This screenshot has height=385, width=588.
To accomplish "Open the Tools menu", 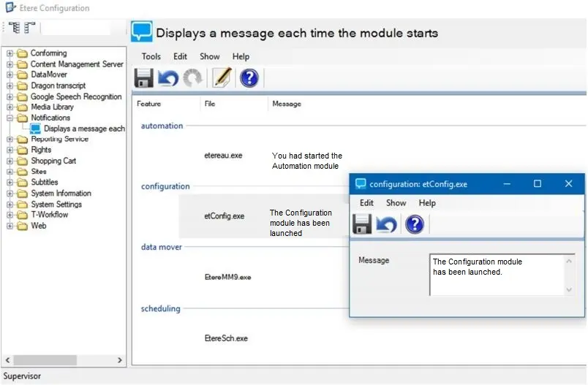I will (151, 56).
